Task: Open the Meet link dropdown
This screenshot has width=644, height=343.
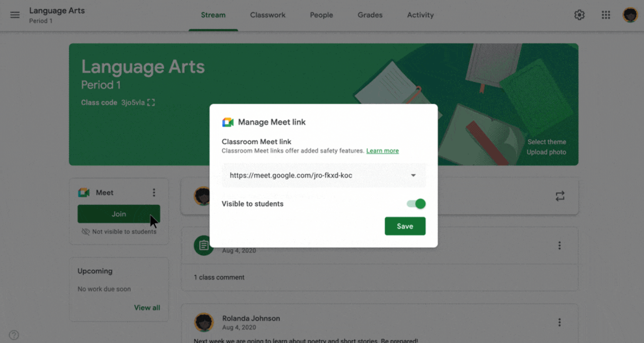Action: [413, 175]
